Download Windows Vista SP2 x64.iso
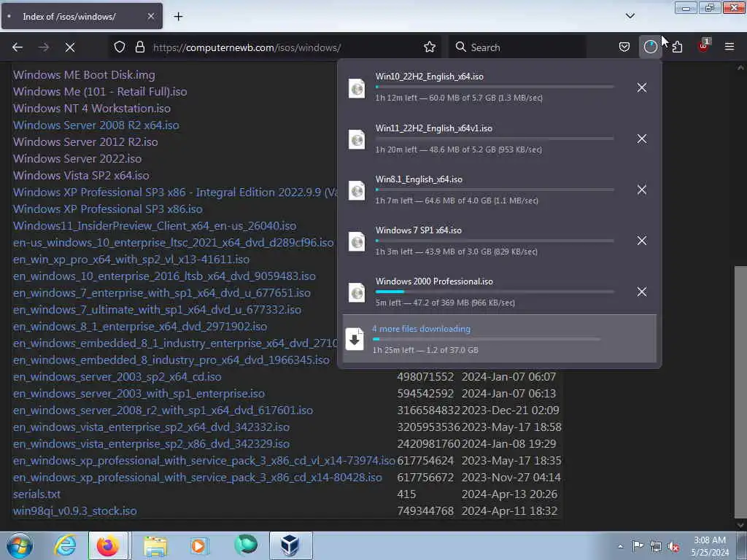Viewport: 747px width, 560px height. point(81,176)
